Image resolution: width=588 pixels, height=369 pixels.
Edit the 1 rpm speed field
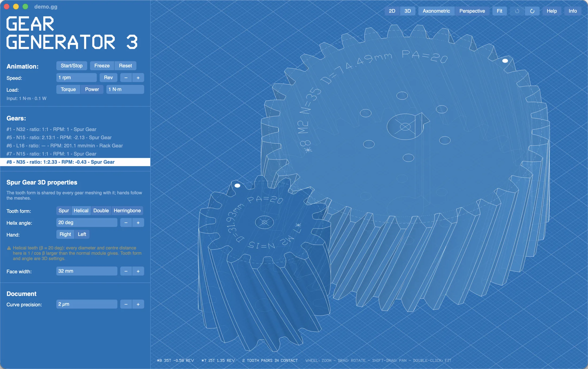coord(76,77)
